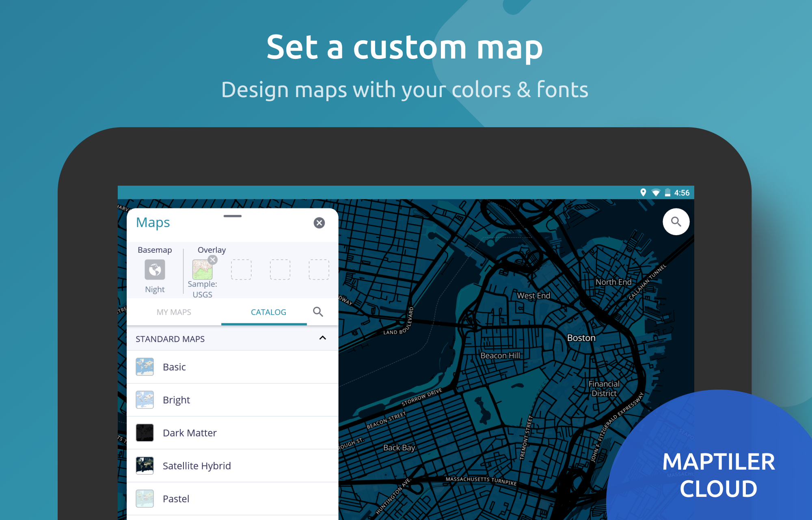The width and height of the screenshot is (812, 520).
Task: Click the Boston label on map
Action: [581, 338]
